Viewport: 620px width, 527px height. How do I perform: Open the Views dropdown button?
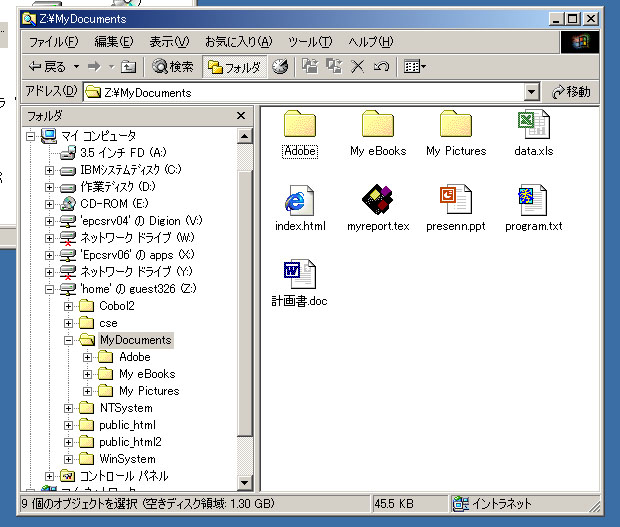pos(414,66)
